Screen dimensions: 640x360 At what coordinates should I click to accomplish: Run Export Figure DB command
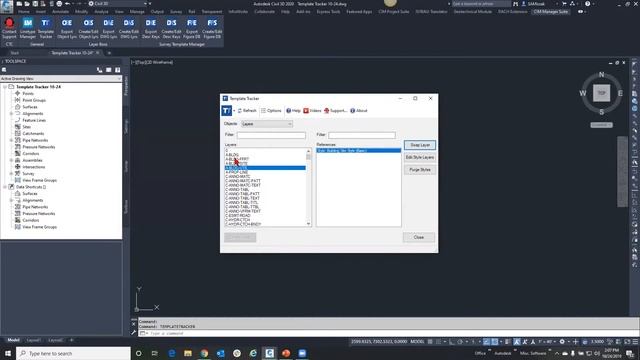pos(192,28)
